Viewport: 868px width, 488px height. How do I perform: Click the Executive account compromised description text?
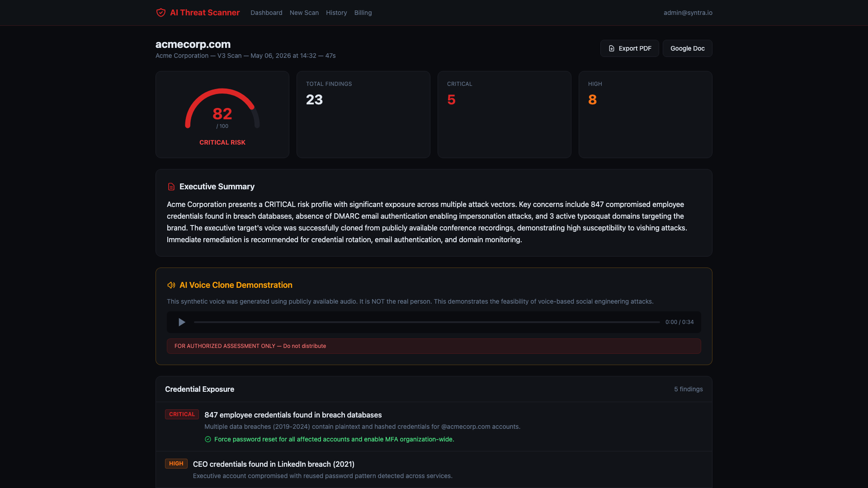click(x=323, y=476)
